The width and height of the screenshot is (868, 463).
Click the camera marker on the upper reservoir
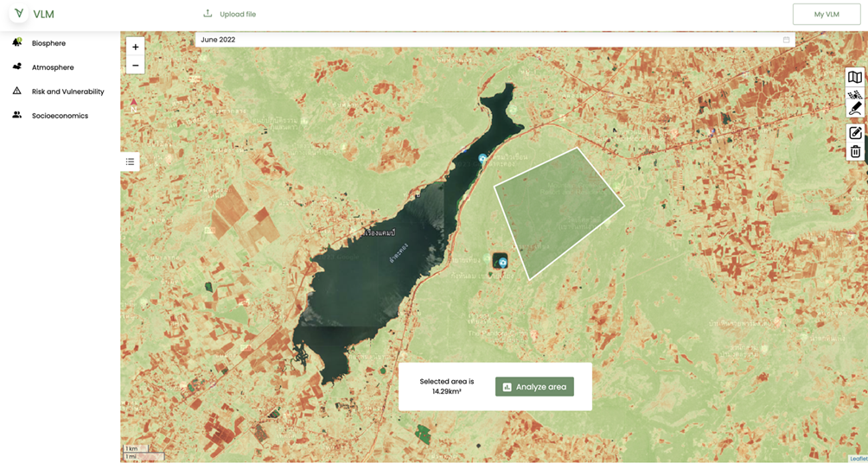[x=482, y=158]
